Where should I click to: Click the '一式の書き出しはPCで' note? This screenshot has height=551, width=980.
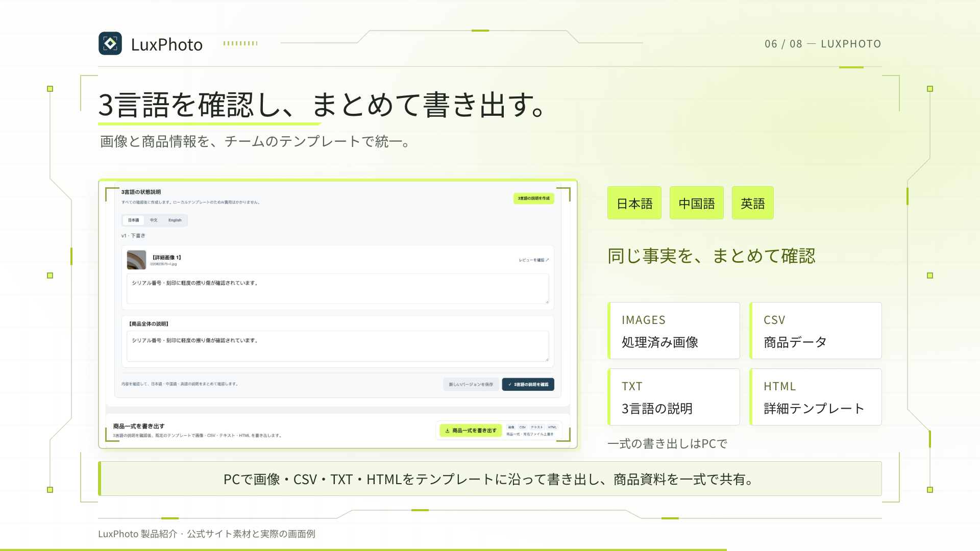point(667,443)
